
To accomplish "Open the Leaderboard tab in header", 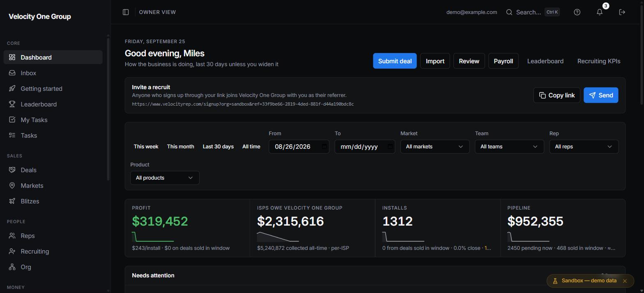I will click(x=545, y=61).
